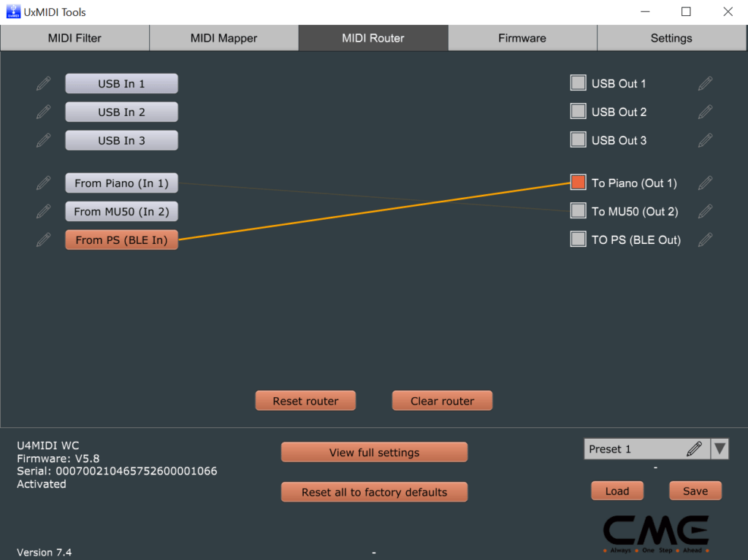The image size is (748, 560).
Task: Select the From PS (BLE In) routing node
Action: click(x=121, y=239)
